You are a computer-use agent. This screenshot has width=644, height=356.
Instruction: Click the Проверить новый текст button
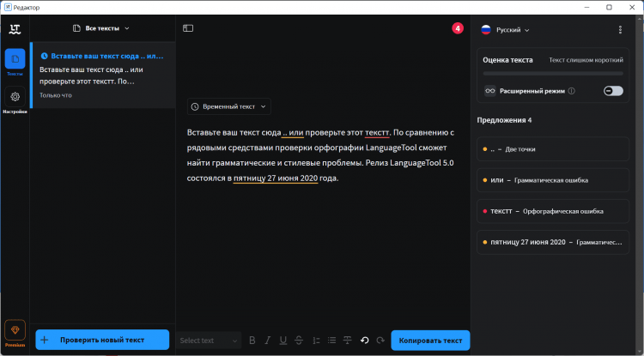[102, 341]
